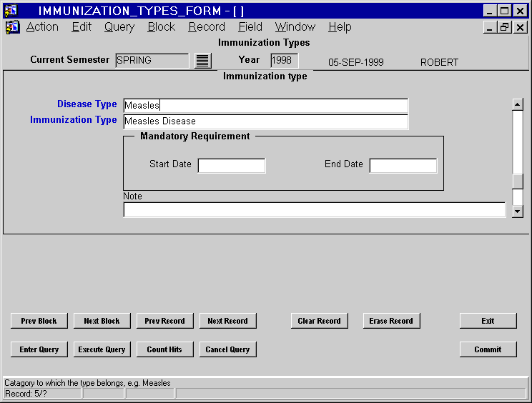This screenshot has height=403, width=532.
Task: Click the Next Block button
Action: (102, 321)
